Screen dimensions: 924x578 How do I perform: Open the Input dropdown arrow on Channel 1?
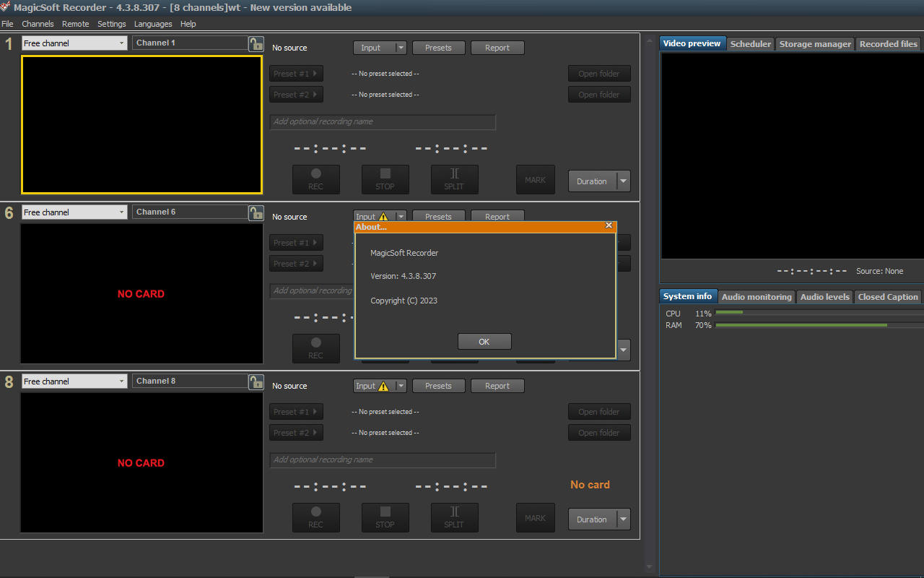pos(400,47)
